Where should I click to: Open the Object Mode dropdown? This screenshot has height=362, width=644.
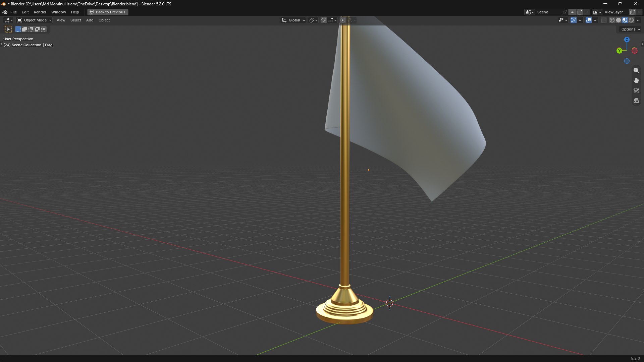(34, 20)
